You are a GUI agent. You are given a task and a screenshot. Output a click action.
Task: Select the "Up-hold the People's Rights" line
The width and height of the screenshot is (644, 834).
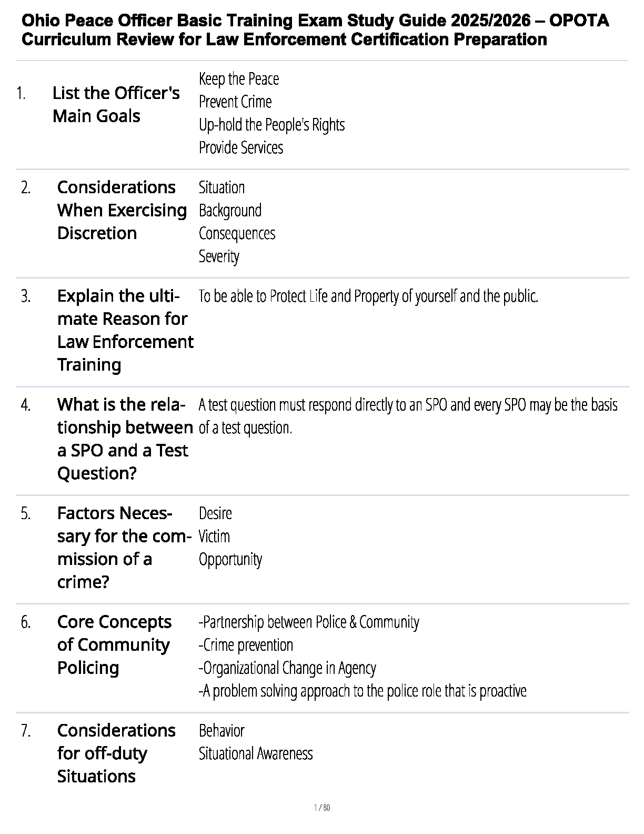tap(271, 125)
